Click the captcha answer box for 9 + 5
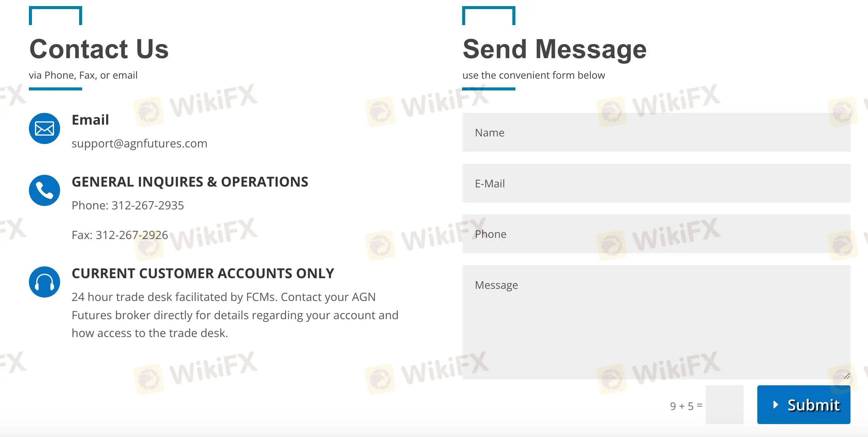Image resolution: width=868 pixels, height=437 pixels. click(x=725, y=405)
